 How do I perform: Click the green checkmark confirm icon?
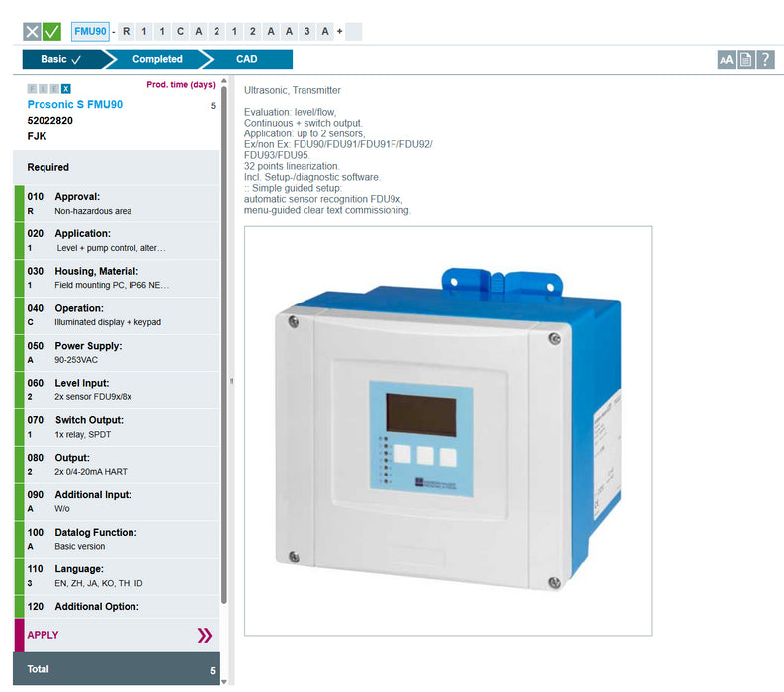click(x=51, y=32)
